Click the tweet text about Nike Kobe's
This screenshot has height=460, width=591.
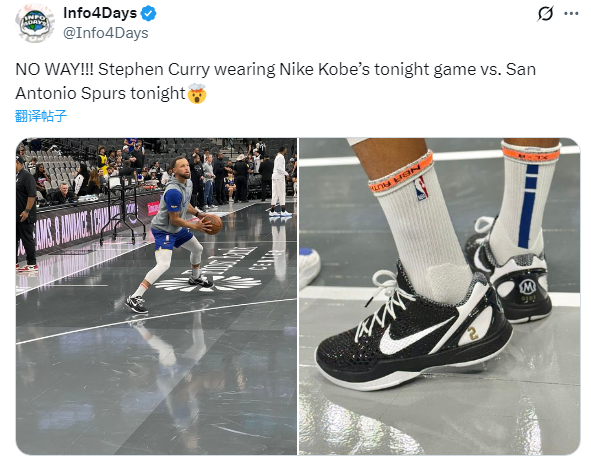point(275,81)
